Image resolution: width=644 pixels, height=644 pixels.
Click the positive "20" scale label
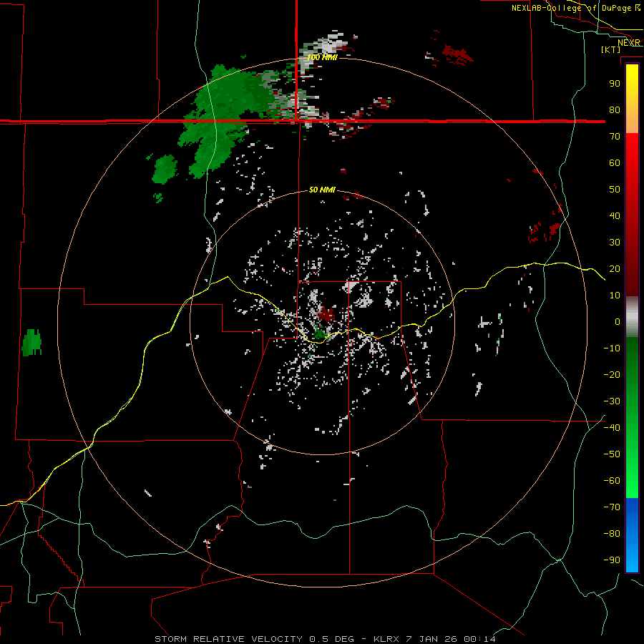pyautogui.click(x=615, y=268)
